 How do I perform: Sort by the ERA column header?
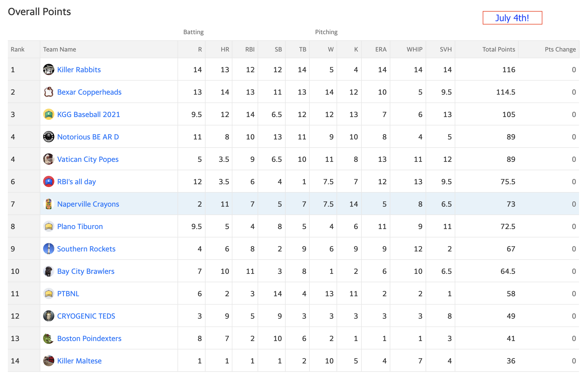point(381,49)
